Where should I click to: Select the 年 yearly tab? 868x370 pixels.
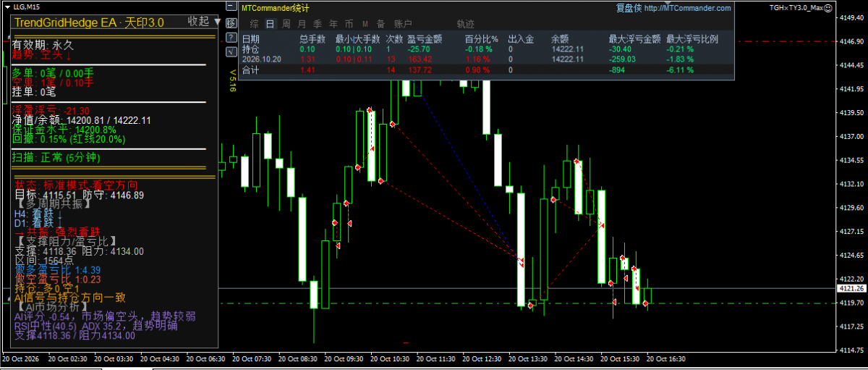(x=333, y=23)
